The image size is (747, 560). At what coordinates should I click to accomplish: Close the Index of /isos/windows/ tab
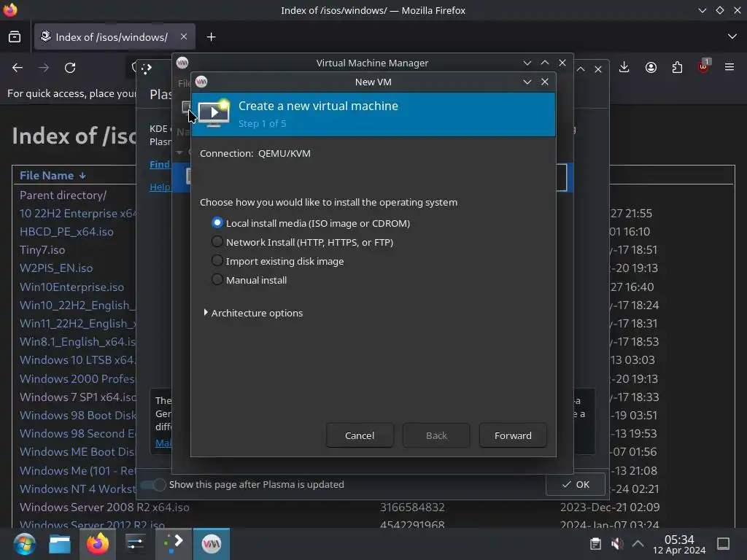(183, 36)
